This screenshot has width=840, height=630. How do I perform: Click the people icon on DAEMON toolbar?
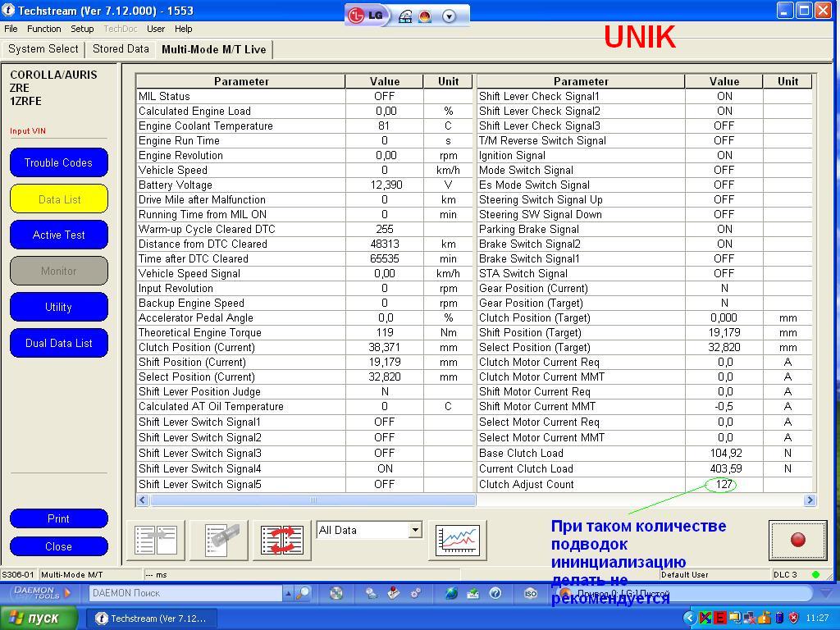point(372,593)
